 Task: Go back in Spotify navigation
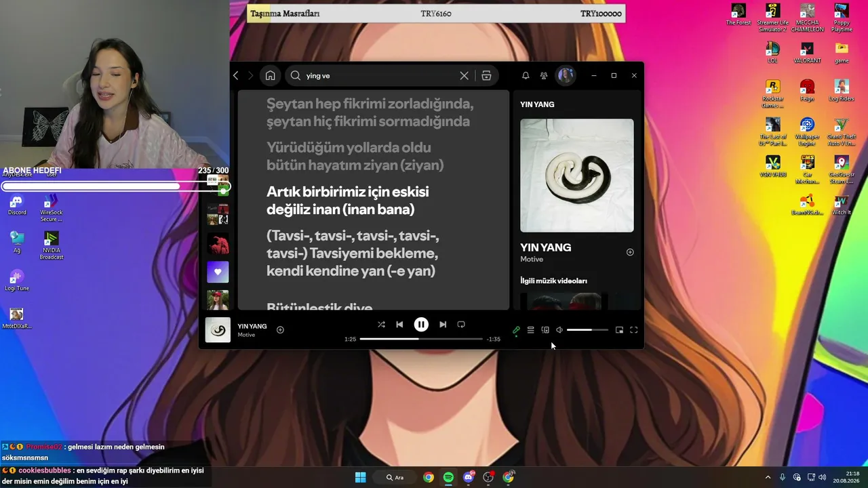point(236,76)
